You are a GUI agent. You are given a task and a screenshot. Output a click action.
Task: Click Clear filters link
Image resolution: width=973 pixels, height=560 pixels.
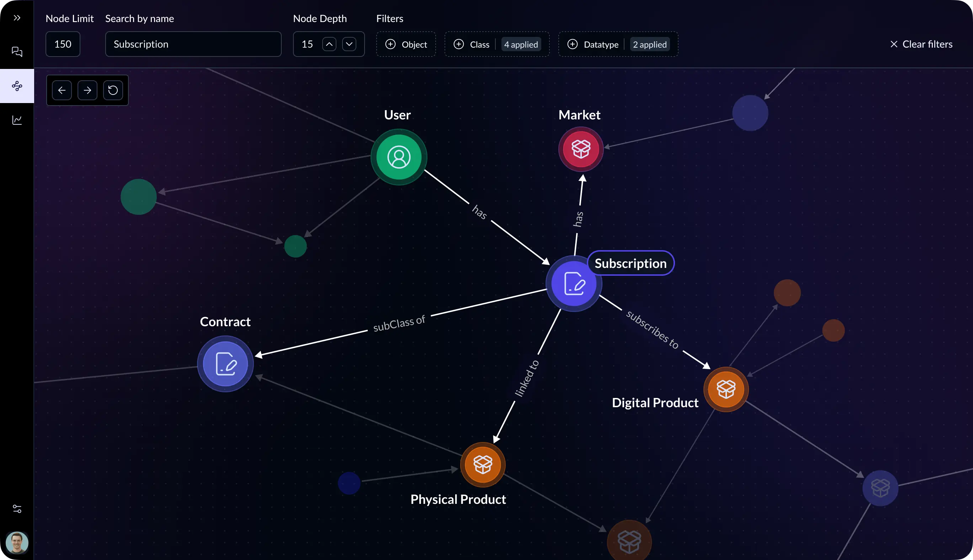click(921, 44)
